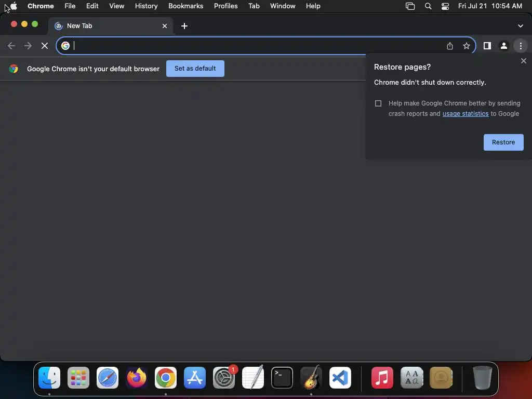Click the Google icon in the address bar
Viewport: 532px width, 399px height.
click(x=65, y=46)
